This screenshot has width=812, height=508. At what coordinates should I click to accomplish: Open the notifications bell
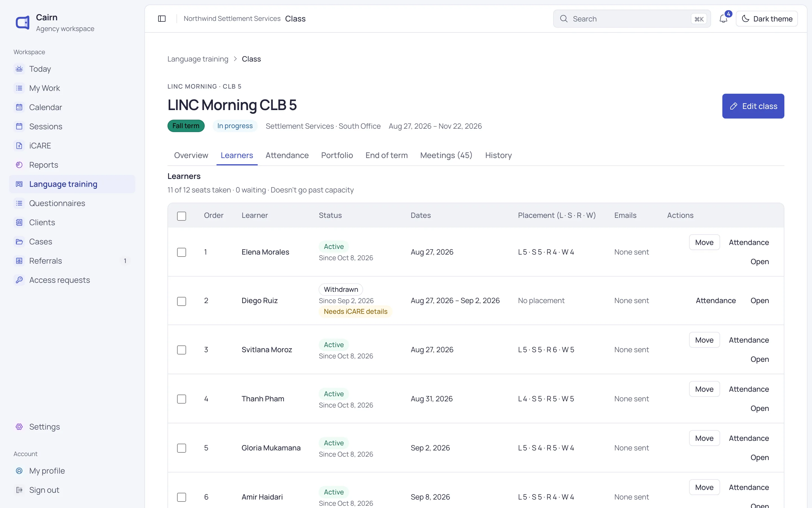coord(723,19)
